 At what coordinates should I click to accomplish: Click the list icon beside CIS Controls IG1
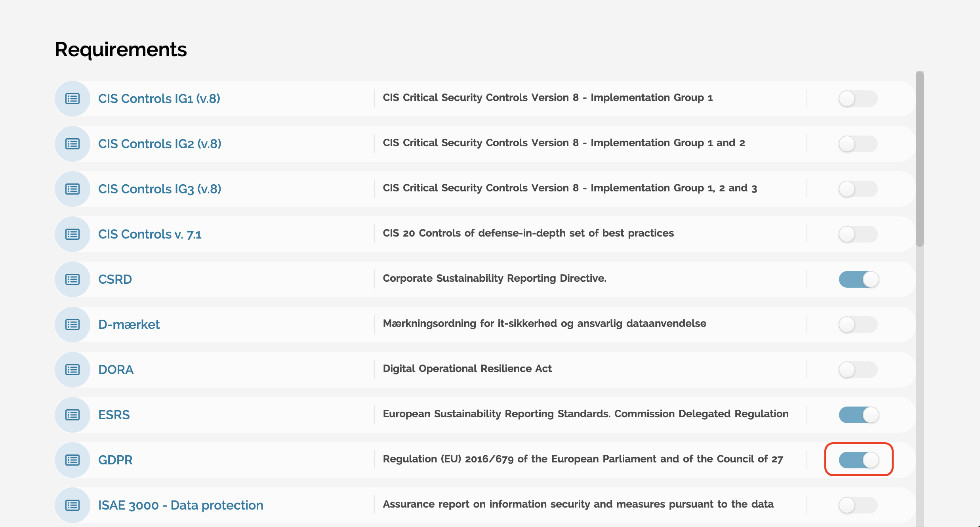click(72, 99)
